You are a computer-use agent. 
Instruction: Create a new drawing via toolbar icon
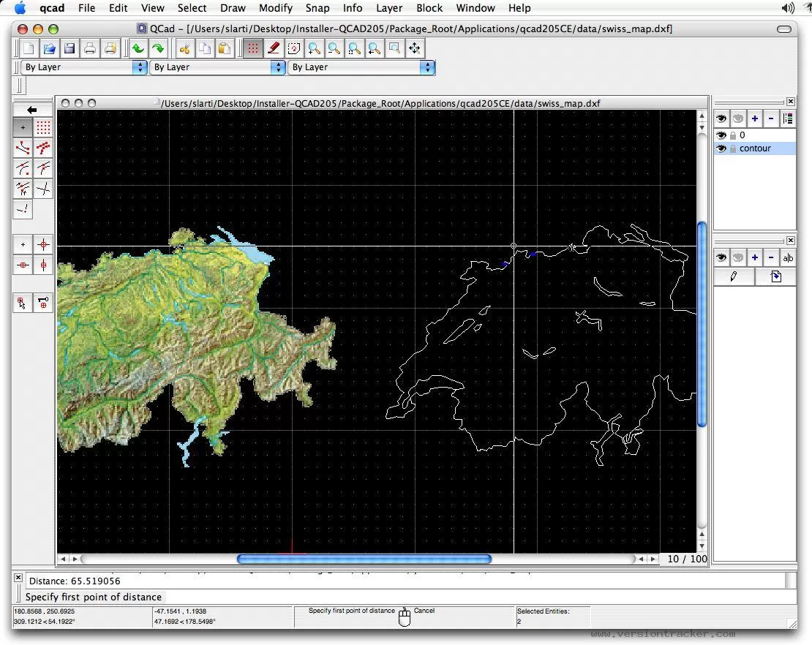(x=29, y=49)
